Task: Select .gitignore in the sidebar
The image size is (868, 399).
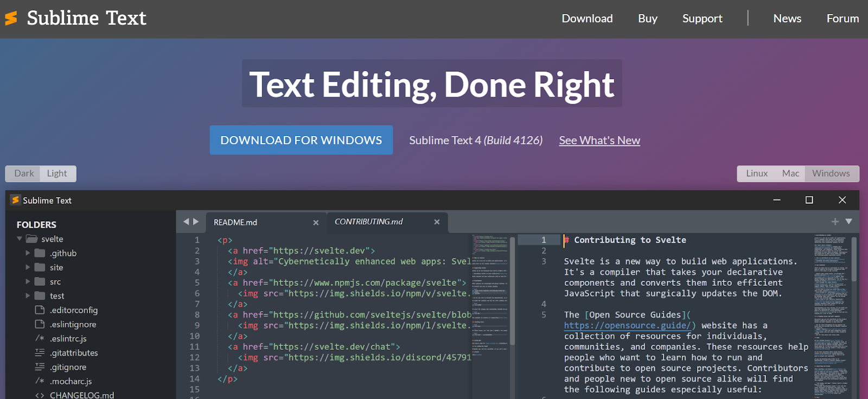Action: point(68,367)
